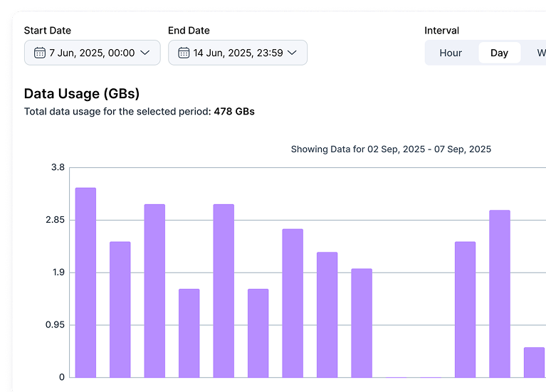Click the tallest first bar in the chart

coord(85,282)
